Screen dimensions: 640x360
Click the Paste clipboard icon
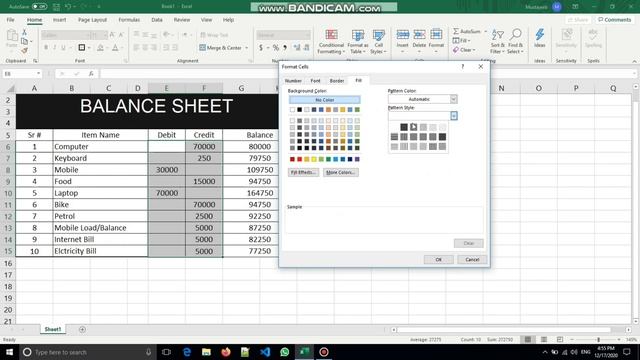tap(12, 36)
